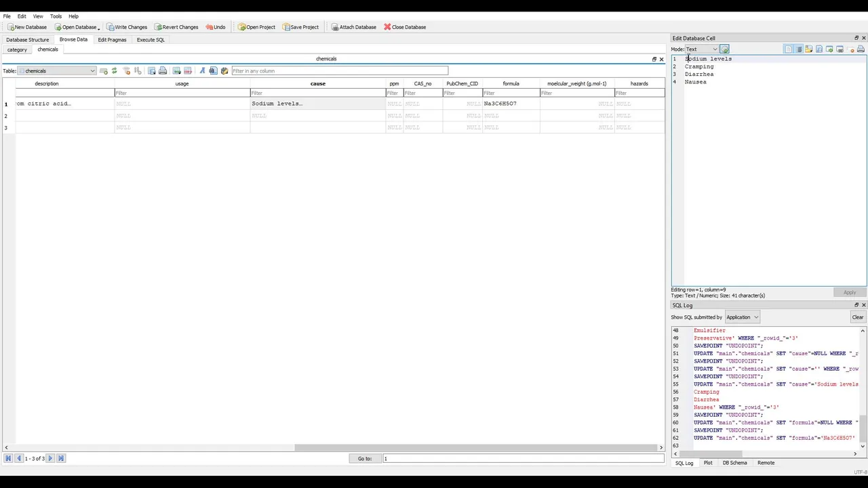868x488 pixels.
Task: Click the hazards column header
Action: click(x=639, y=83)
